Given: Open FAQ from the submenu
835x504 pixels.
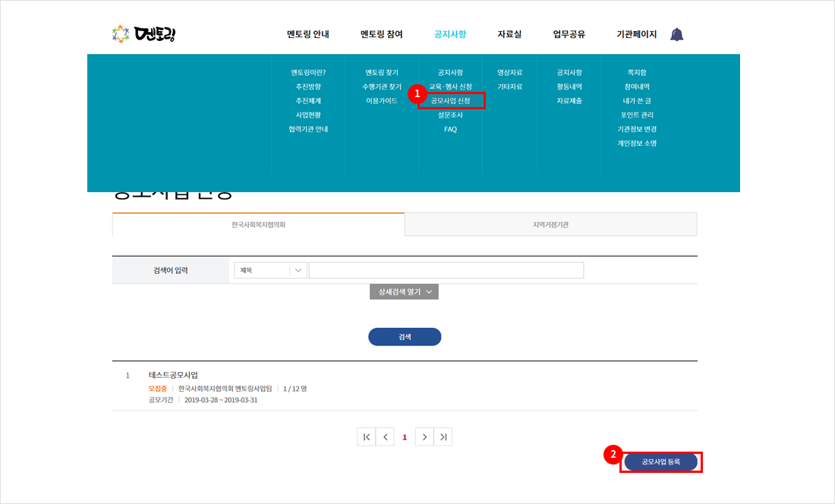Looking at the screenshot, I should click(x=450, y=129).
